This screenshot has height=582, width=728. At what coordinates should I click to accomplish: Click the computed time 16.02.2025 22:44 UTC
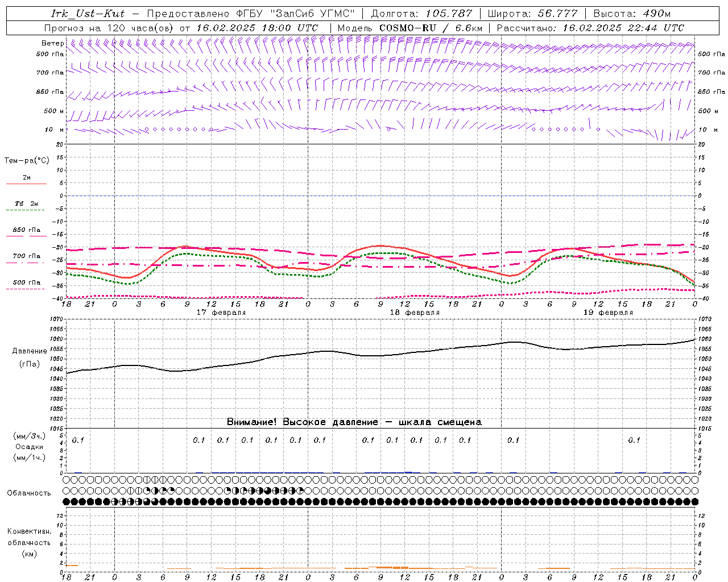[623, 28]
